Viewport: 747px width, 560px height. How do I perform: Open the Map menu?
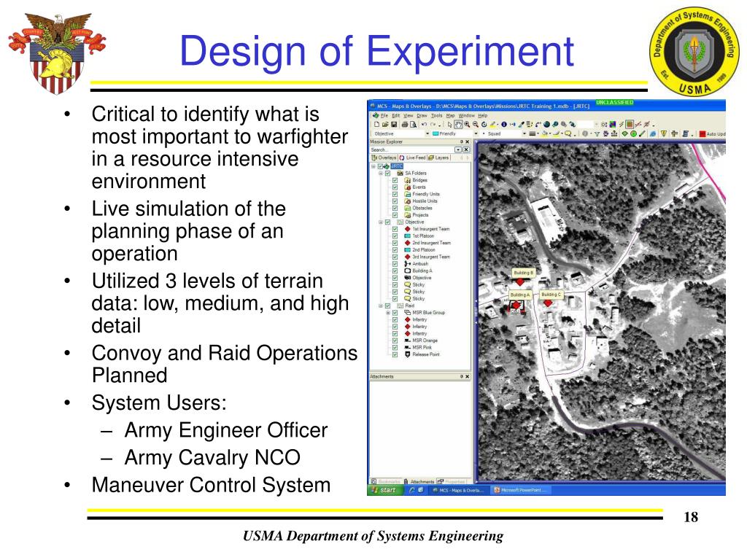pos(450,115)
